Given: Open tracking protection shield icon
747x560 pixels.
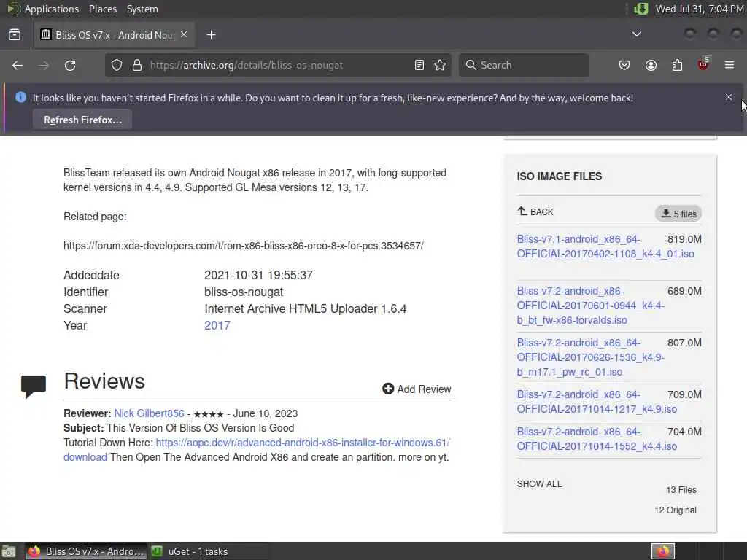Looking at the screenshot, I should 117,65.
